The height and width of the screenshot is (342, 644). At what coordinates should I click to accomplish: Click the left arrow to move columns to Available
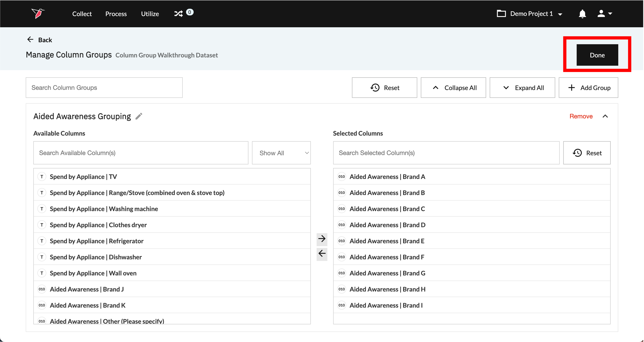click(x=322, y=254)
